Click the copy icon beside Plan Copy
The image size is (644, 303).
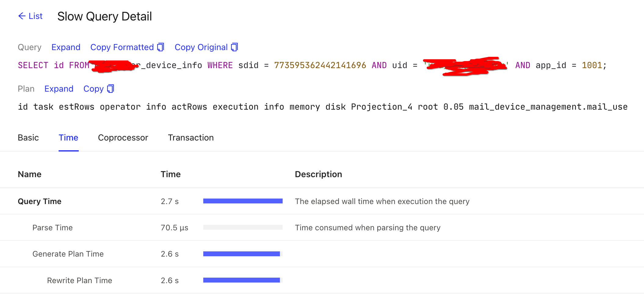click(110, 89)
